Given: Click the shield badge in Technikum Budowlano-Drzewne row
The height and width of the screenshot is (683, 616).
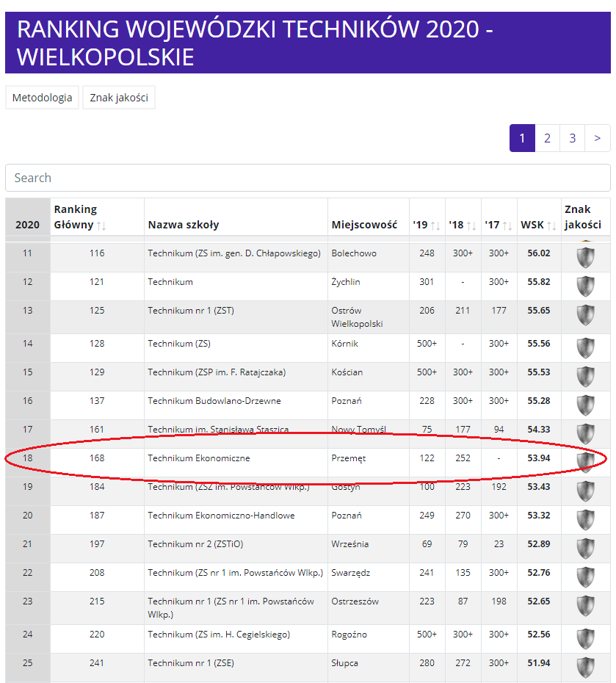Looking at the screenshot, I should (585, 405).
